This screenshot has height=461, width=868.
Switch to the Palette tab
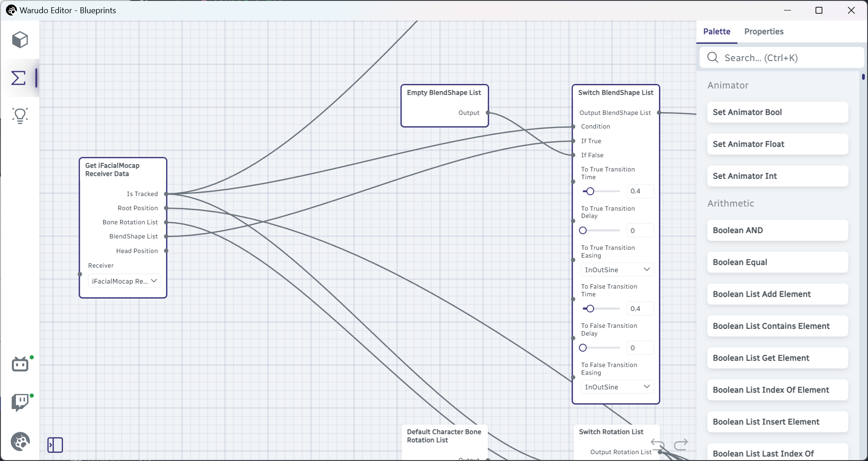716,31
